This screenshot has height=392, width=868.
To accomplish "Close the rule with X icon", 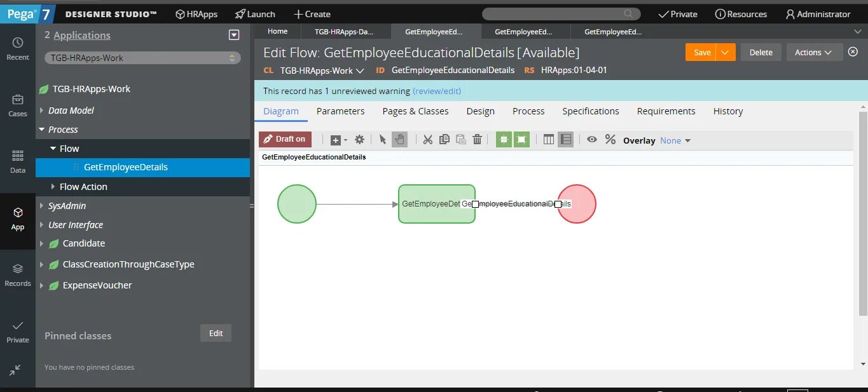I will pyautogui.click(x=853, y=51).
